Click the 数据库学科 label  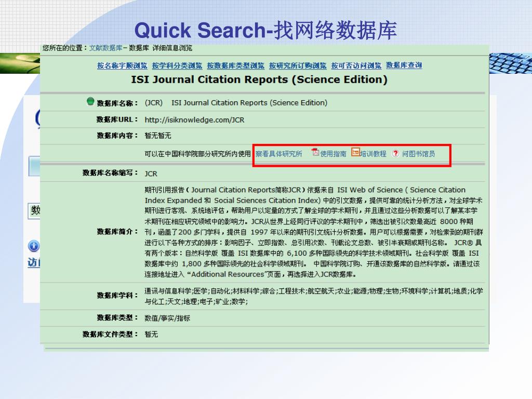coord(117,295)
